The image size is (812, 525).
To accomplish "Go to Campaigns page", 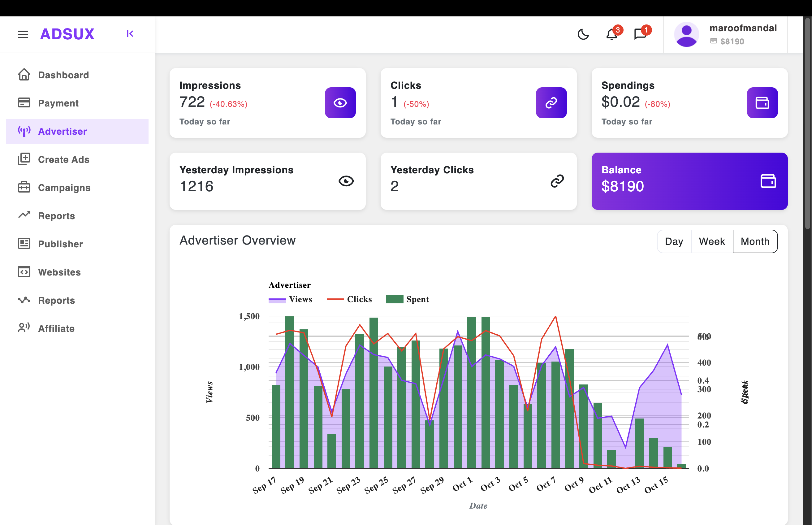I will pyautogui.click(x=64, y=188).
